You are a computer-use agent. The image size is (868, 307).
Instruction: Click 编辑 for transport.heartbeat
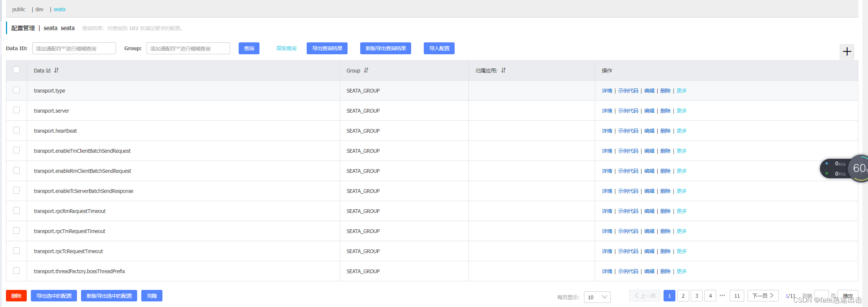[x=649, y=131]
